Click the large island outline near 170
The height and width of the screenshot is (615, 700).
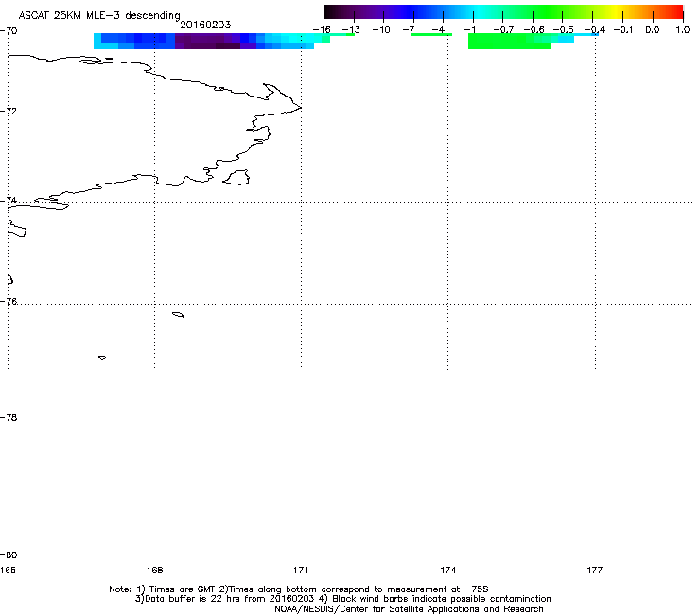point(236,177)
